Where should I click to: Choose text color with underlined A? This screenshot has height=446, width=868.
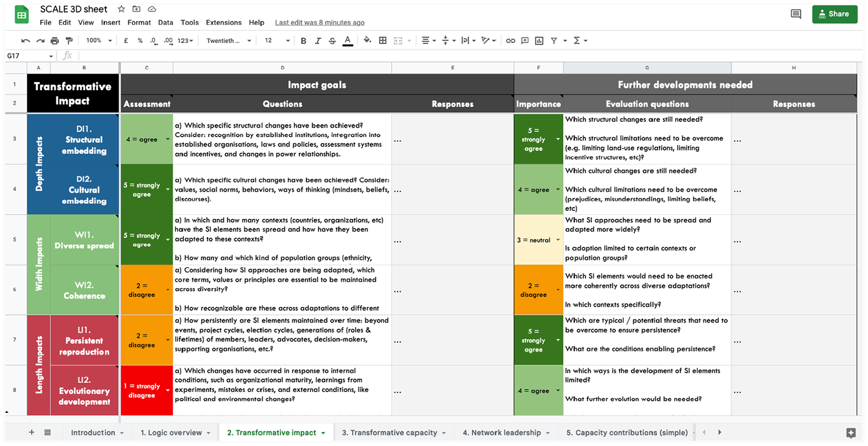348,41
